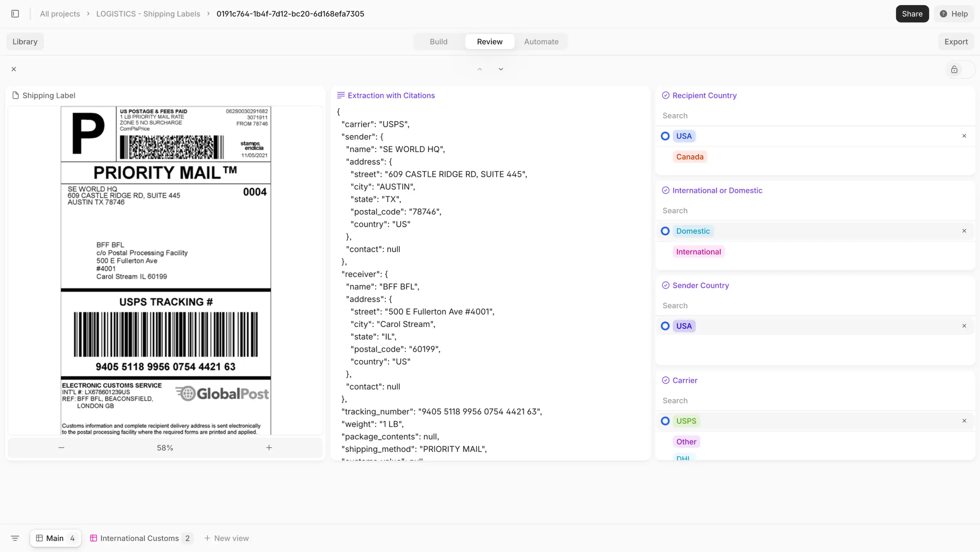Click the "carrier": "USPS" JSON line
The height and width of the screenshot is (552, 980).
click(375, 124)
